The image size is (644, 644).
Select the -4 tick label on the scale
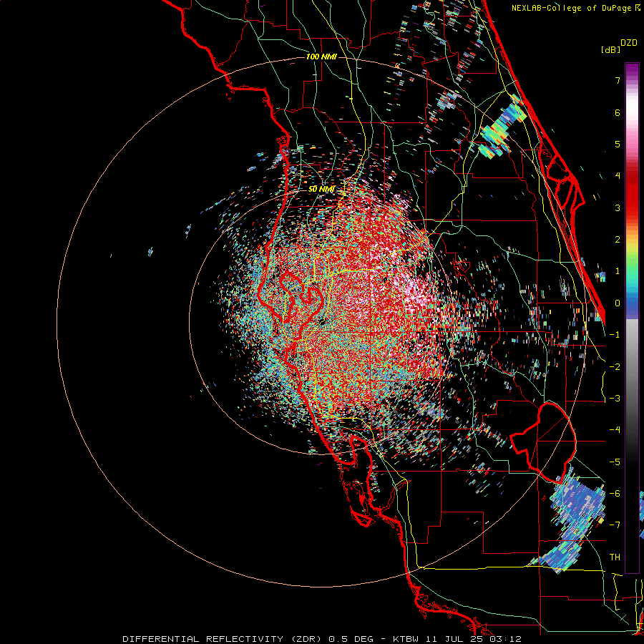tap(615, 430)
